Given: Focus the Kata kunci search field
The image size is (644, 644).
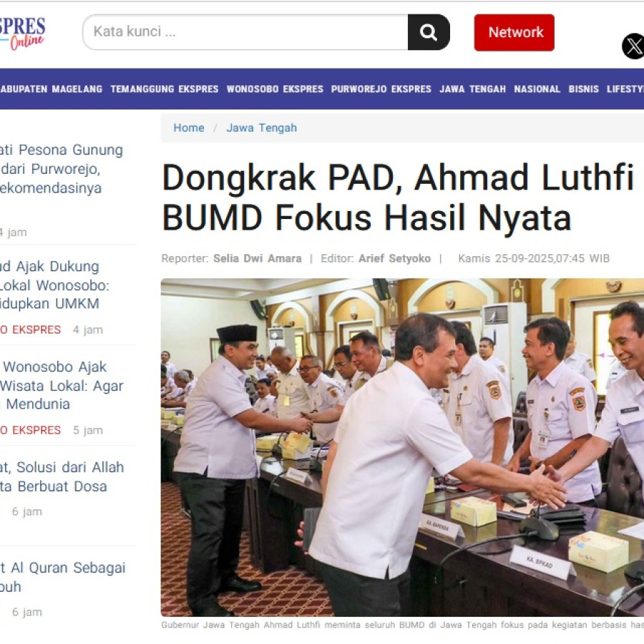Looking at the screenshot, I should pos(245,32).
